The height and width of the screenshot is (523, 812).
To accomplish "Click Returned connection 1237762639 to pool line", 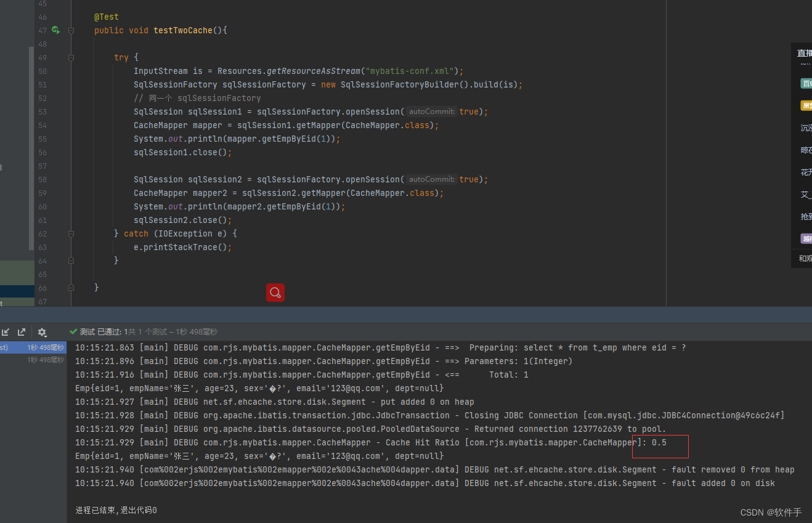I will pos(371,429).
